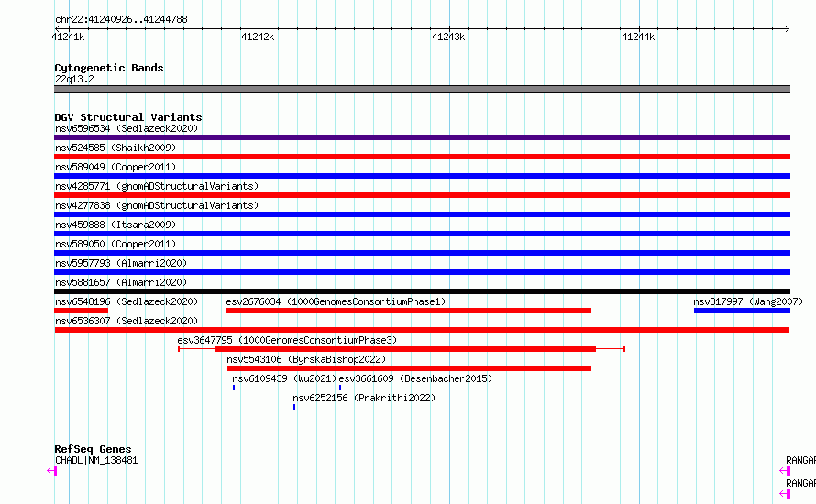
Task: Click the nsv6596534 (Sedlazeck2020) variant label
Action: [x=127, y=128]
